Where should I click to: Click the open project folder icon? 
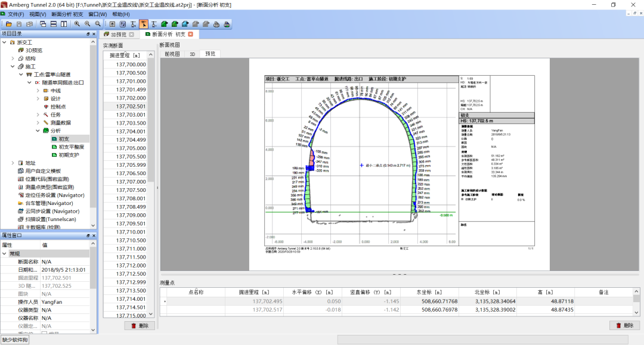[8, 24]
